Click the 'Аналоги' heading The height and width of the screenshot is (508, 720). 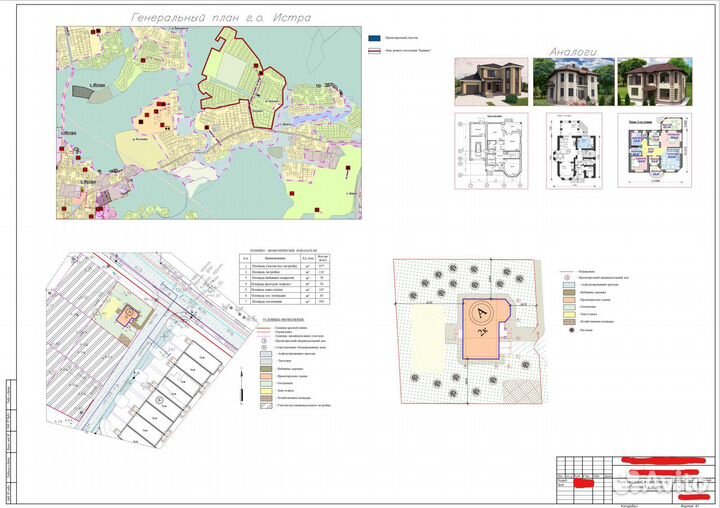point(571,51)
